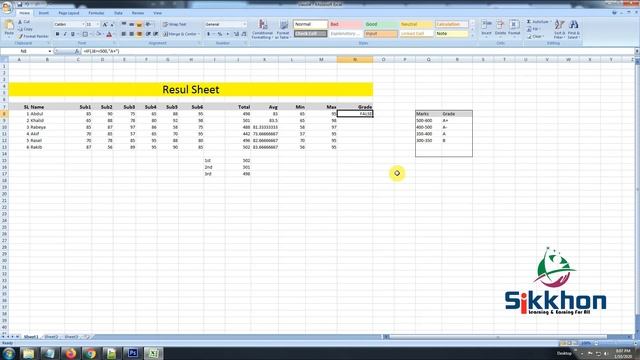The height and width of the screenshot is (360, 640).
Task: Open the Name Box dropdown arrow
Action: click(x=50, y=51)
